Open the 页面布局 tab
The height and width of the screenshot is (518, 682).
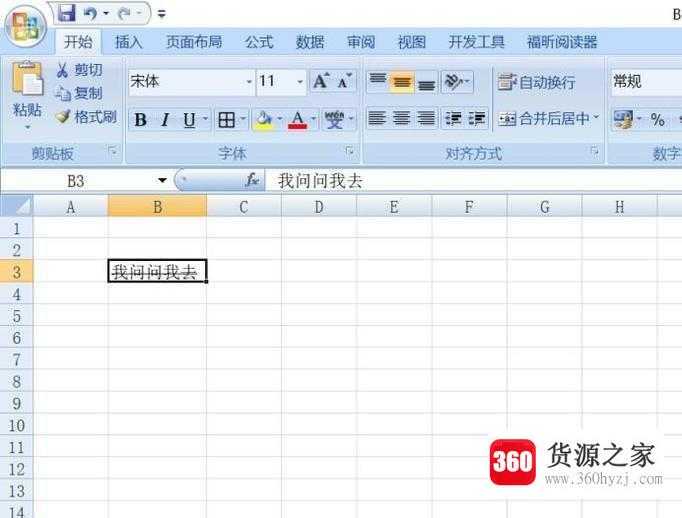(x=194, y=42)
